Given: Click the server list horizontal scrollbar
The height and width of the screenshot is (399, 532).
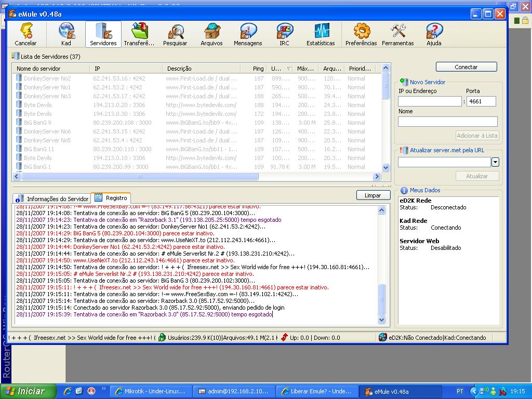Looking at the screenshot, I should coord(139,177).
